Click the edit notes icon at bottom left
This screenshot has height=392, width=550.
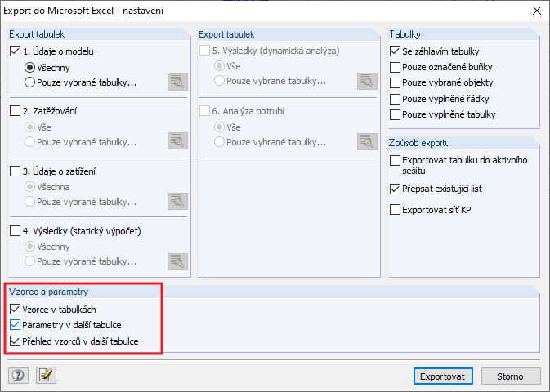(x=46, y=376)
